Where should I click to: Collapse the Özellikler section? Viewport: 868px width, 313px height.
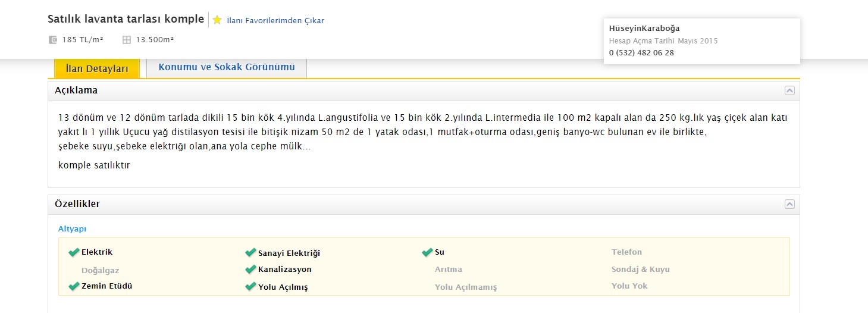click(789, 204)
